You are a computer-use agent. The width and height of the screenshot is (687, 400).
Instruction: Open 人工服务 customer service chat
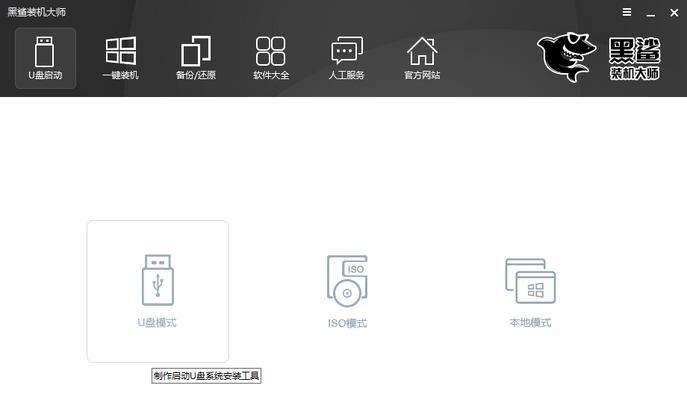tap(347, 58)
